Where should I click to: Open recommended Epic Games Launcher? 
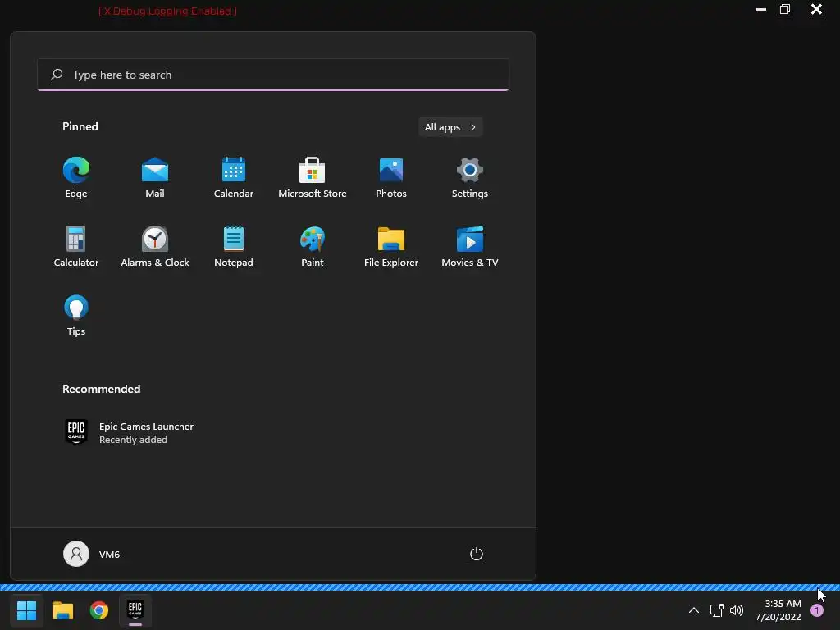(x=129, y=432)
